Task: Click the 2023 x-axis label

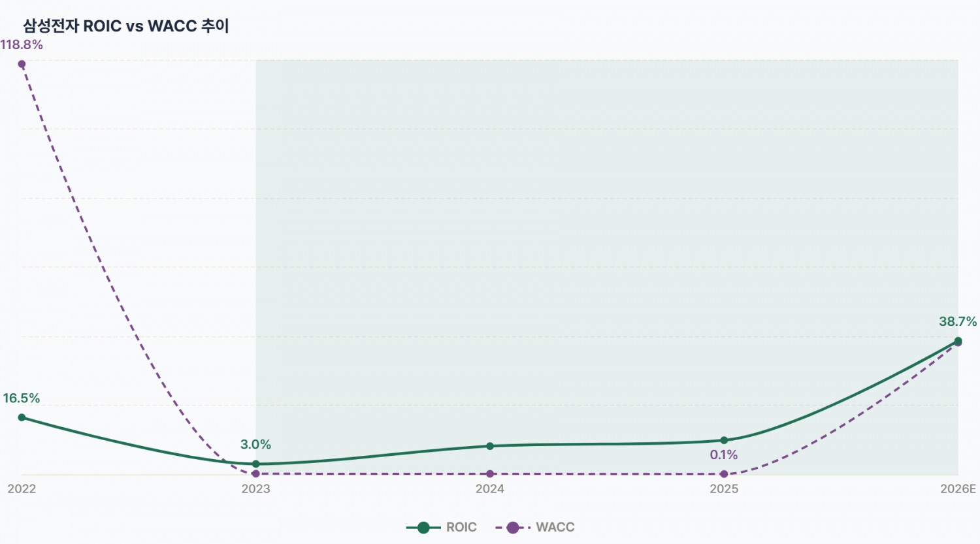Action: pyautogui.click(x=255, y=489)
